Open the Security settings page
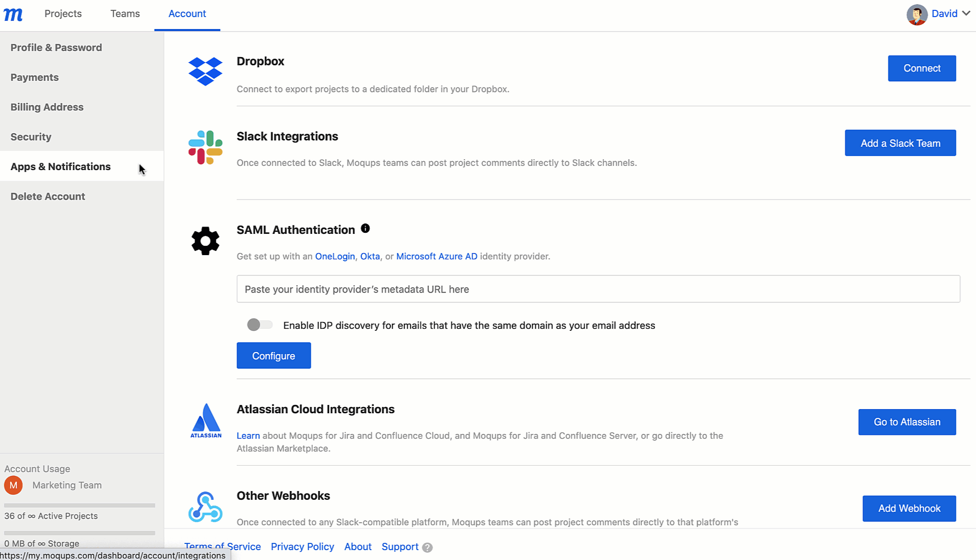976x560 pixels. (31, 136)
